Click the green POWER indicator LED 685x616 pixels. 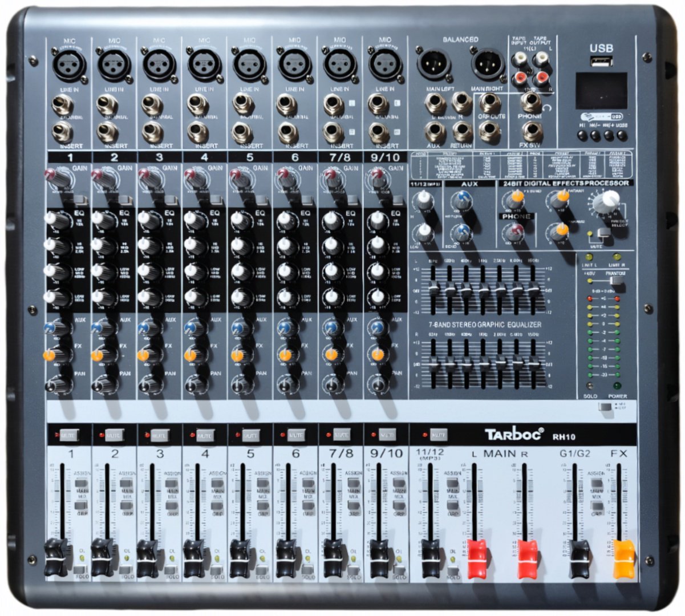tap(617, 386)
